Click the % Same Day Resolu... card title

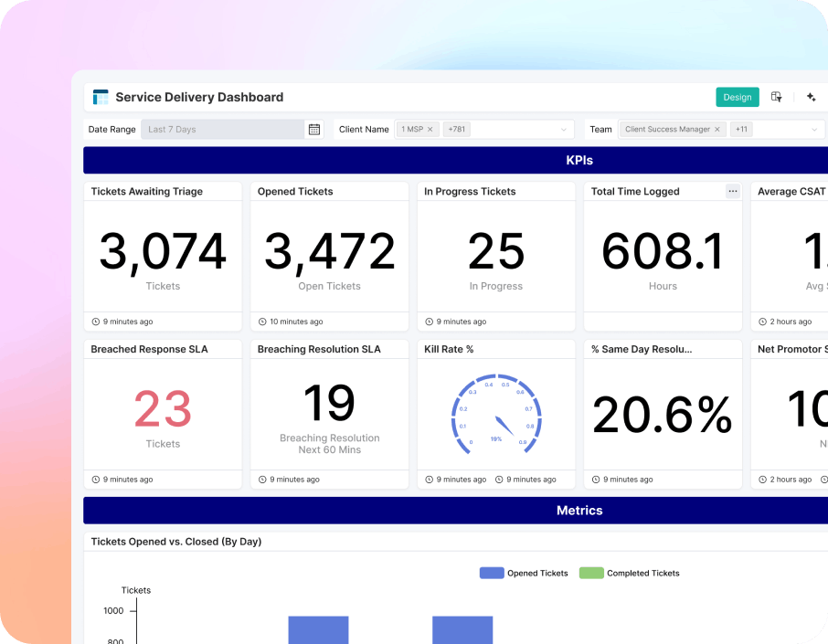(x=642, y=350)
